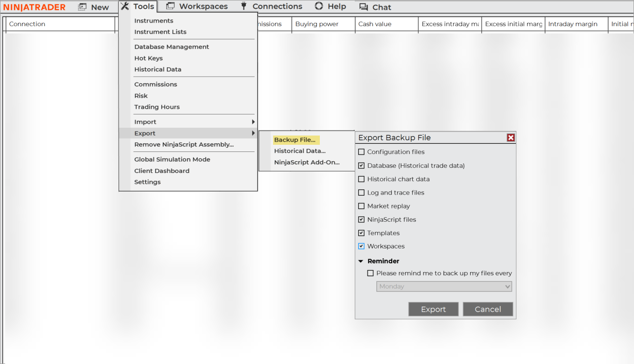The height and width of the screenshot is (364, 634).
Task: Click the Connections plug icon
Action: click(244, 6)
